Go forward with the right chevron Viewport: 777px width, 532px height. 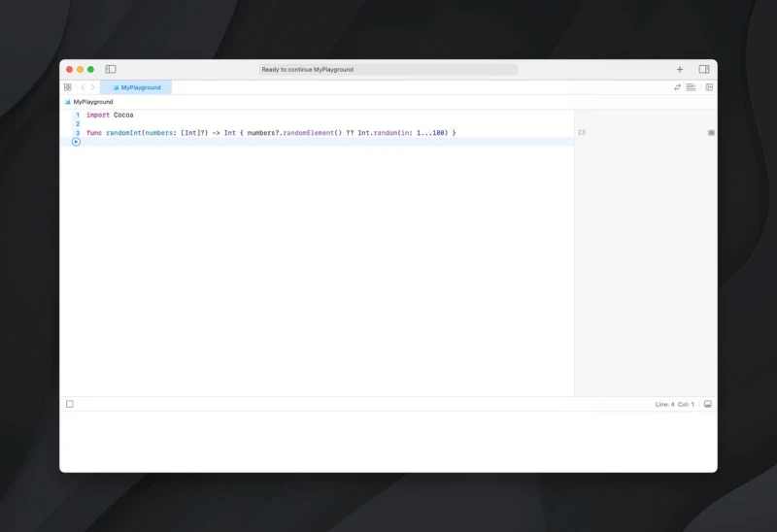tap(93, 87)
